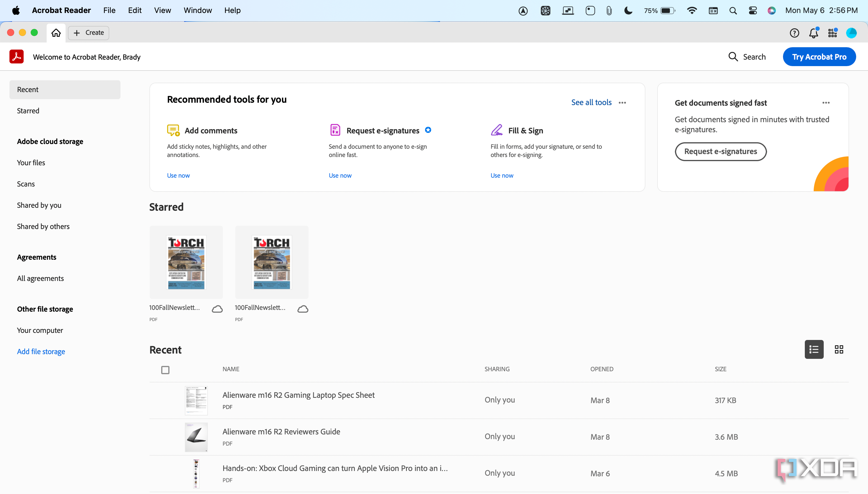Open Spotlight search in menu bar
Viewport: 868px width, 494px height.
733,11
